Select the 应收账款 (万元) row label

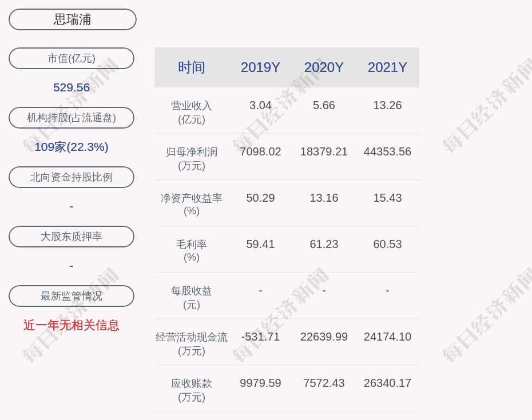pyautogui.click(x=192, y=390)
